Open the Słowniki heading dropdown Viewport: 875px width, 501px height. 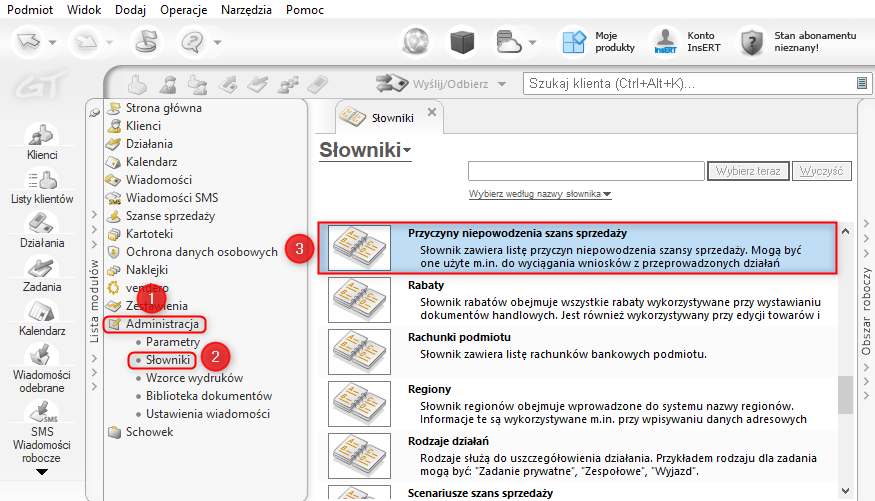pos(365,150)
